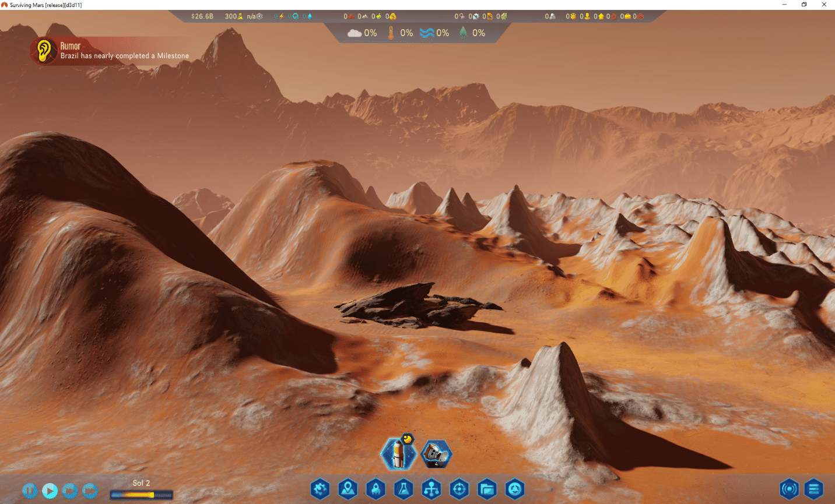Open the crosshair target icon in the bottom bar
The image size is (835, 504).
459,489
